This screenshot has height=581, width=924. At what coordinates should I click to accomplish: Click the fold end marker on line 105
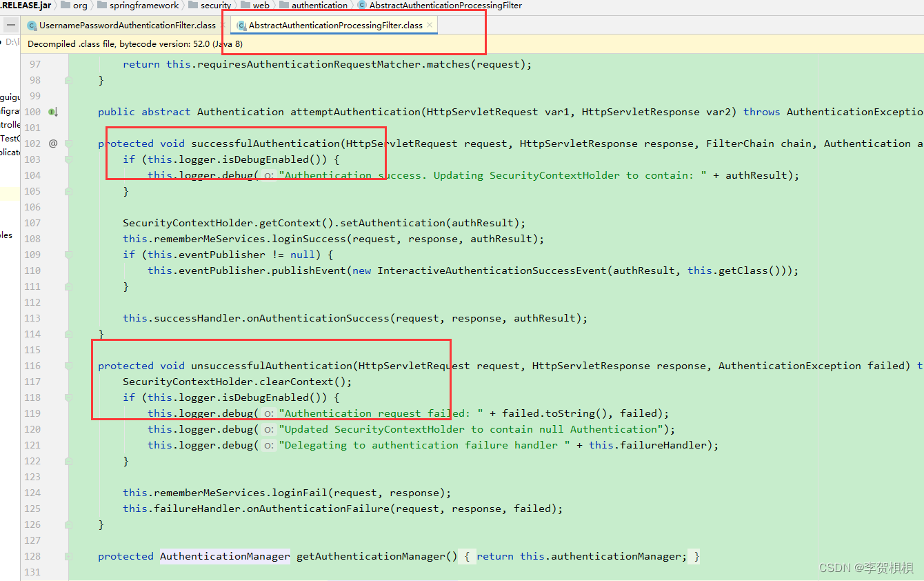pyautogui.click(x=68, y=191)
